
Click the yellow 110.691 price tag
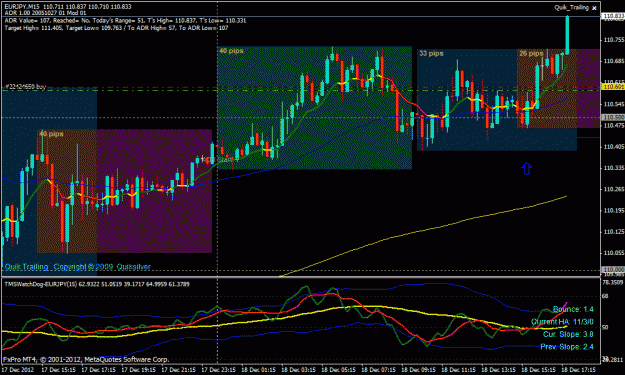613,86
